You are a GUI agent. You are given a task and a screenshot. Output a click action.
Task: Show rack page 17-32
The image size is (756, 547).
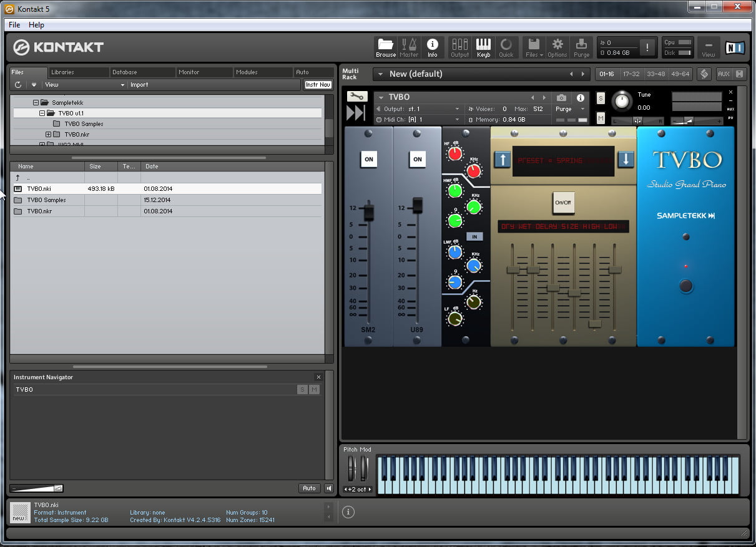(x=631, y=74)
